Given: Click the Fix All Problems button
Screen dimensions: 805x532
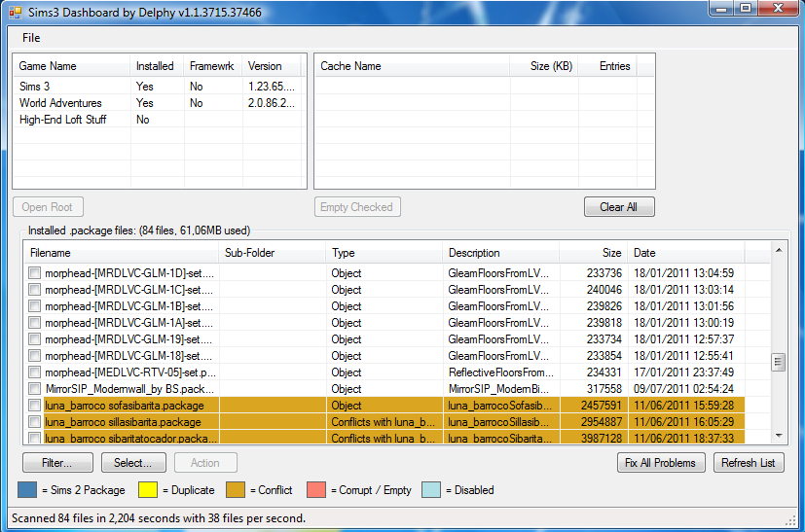Looking at the screenshot, I should pos(661,463).
